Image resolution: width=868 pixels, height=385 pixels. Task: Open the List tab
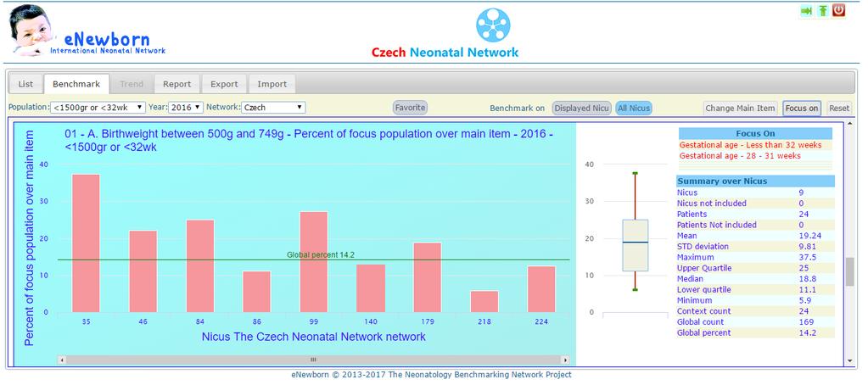click(25, 84)
